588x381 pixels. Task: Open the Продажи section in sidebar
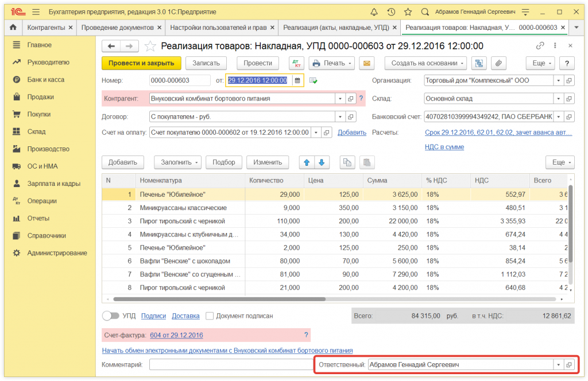coord(40,97)
